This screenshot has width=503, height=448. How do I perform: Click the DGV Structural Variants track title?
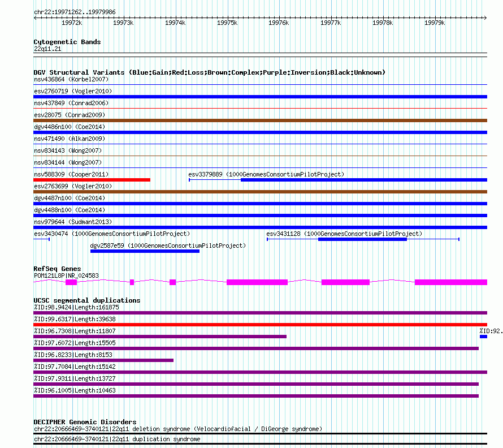click(210, 72)
